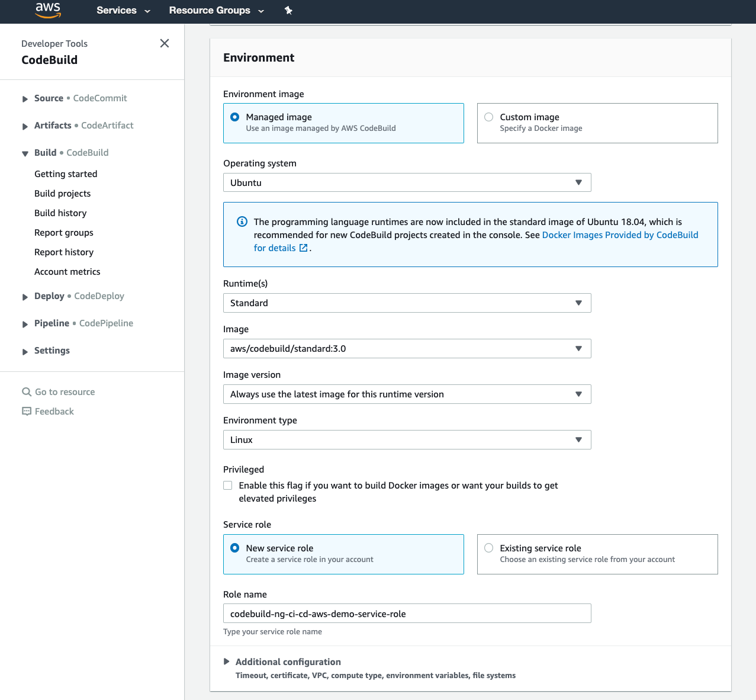Click the Settings label in sidebar
This screenshot has width=756, height=700.
pos(52,351)
